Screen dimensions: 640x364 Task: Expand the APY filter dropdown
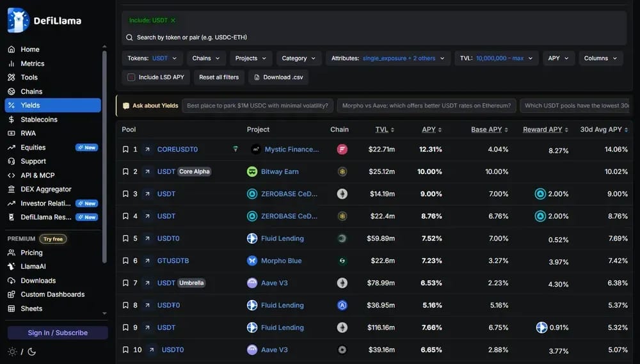(x=558, y=58)
